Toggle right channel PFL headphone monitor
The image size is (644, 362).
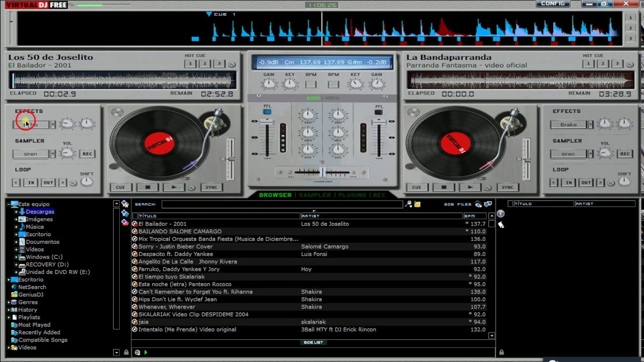click(x=378, y=112)
